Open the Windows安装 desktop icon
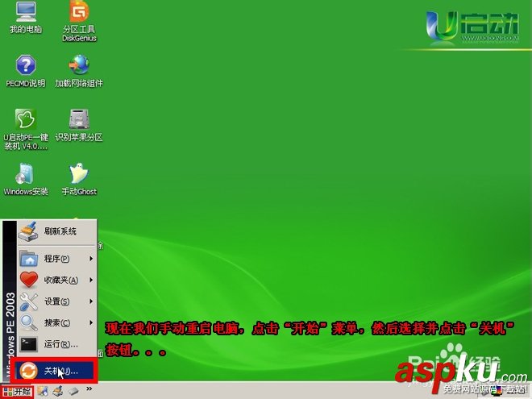Viewport: 532px width, 399px height. tap(26, 179)
